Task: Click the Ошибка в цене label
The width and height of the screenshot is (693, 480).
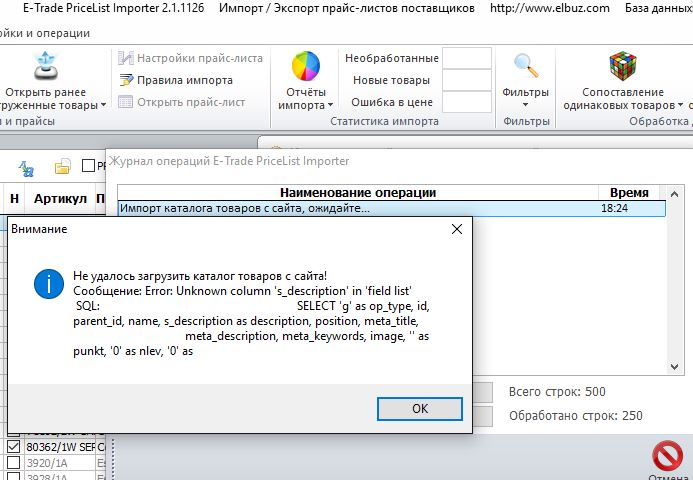Action: click(392, 102)
